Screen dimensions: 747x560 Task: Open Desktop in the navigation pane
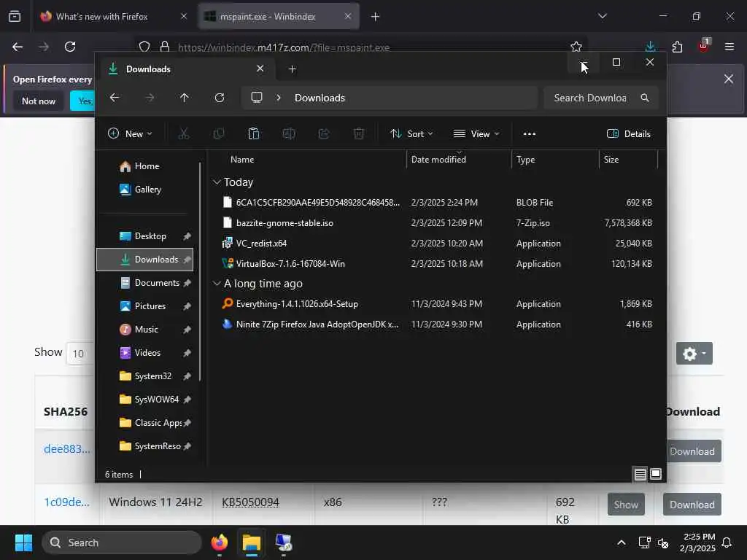[145, 236]
